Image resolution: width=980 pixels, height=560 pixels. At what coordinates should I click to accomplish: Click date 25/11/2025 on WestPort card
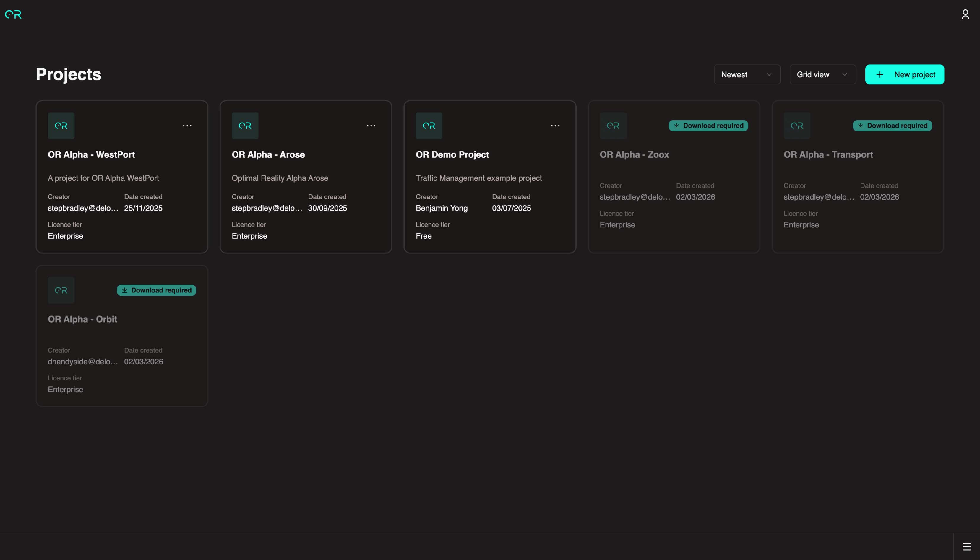tap(143, 208)
